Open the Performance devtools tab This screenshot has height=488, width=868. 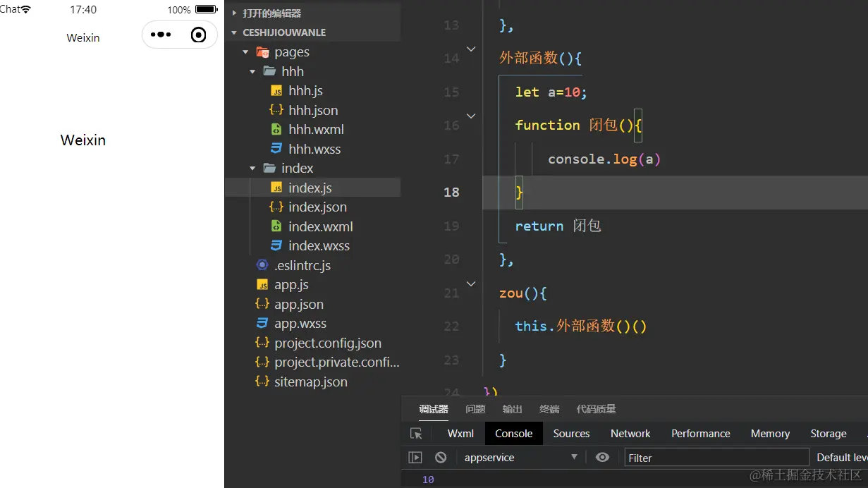pyautogui.click(x=700, y=434)
